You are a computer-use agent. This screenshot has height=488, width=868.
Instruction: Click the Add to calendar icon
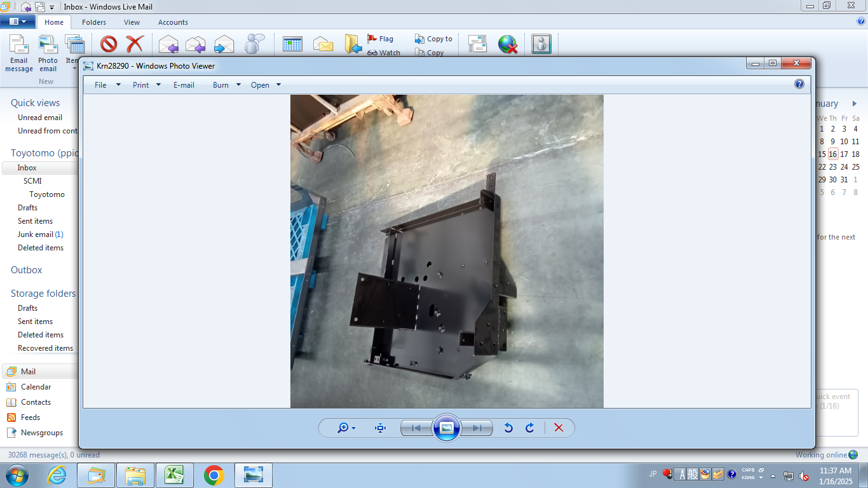click(292, 44)
